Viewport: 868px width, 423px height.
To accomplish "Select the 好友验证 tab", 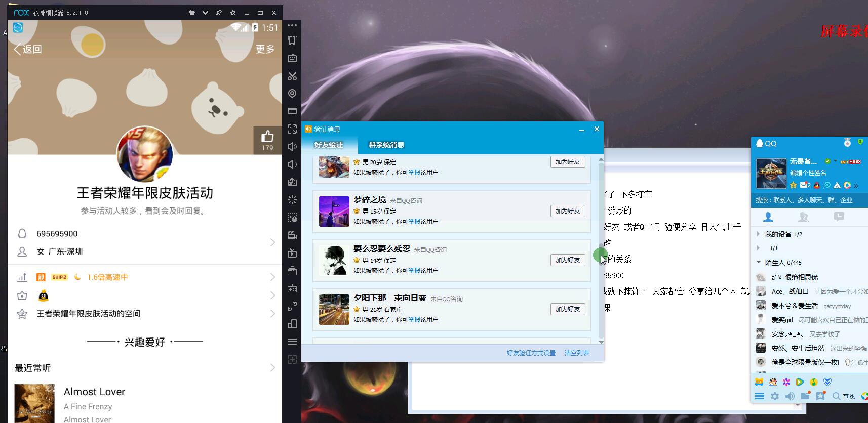I will 329,145.
